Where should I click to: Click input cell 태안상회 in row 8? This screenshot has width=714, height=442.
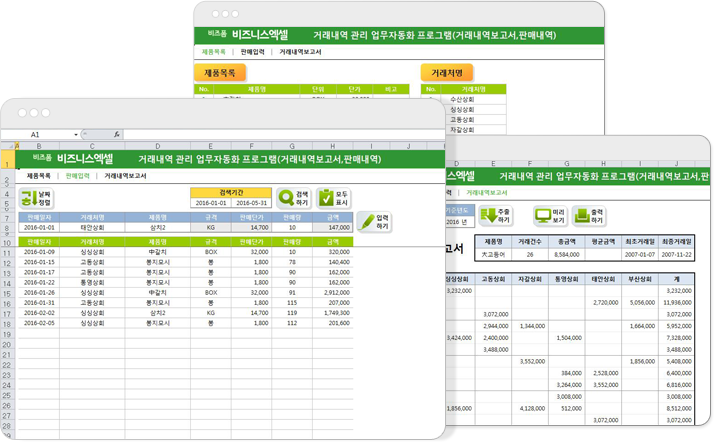tap(92, 227)
